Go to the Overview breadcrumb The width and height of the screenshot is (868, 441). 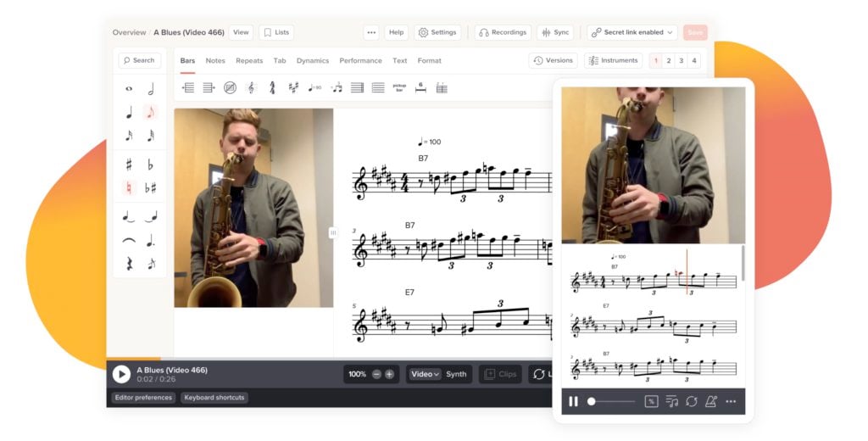(129, 32)
